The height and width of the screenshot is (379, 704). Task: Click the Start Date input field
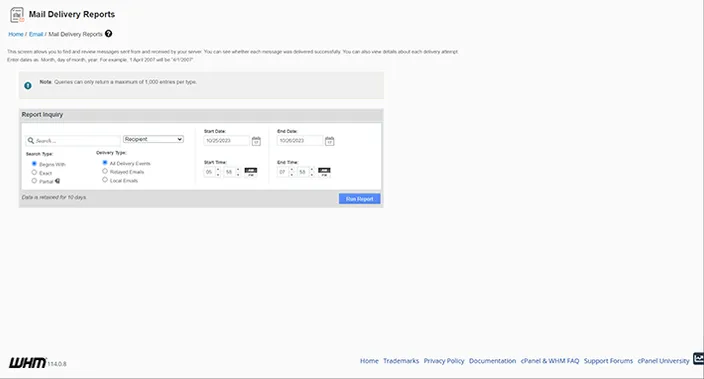coord(227,141)
